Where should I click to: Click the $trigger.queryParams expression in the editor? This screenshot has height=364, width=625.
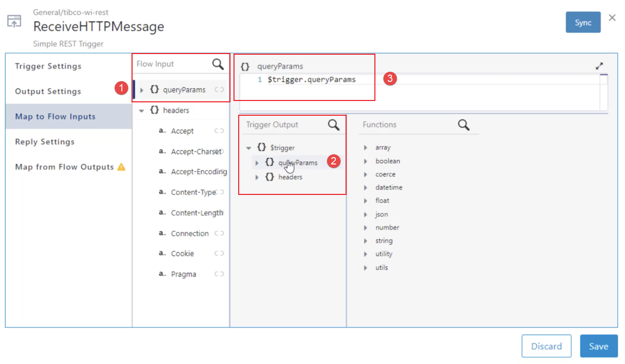click(312, 80)
